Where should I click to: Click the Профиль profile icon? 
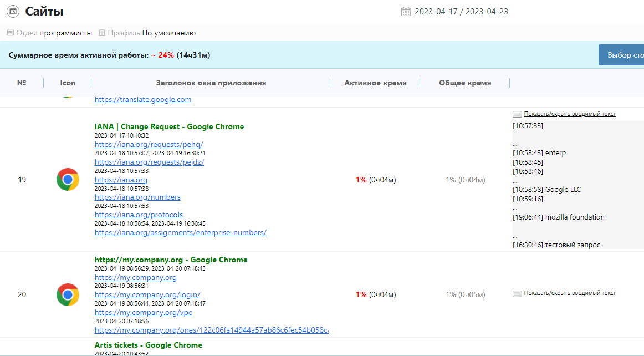click(101, 33)
